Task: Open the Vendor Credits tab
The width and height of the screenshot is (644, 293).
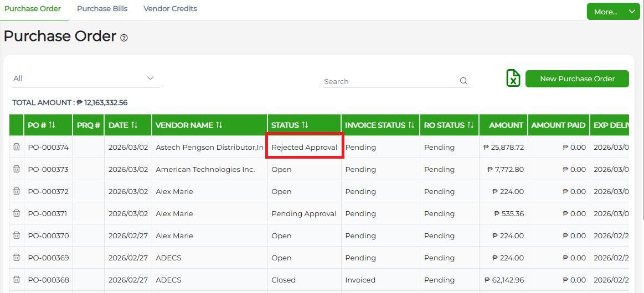Action: (170, 9)
